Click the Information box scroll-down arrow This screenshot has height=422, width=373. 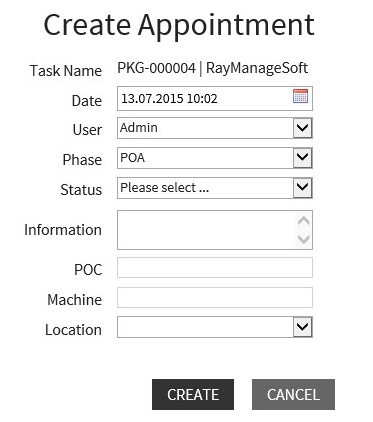(x=303, y=239)
